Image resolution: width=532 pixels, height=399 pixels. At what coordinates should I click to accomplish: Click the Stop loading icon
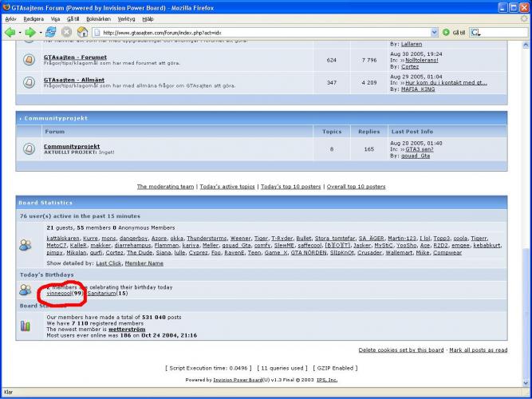(x=66, y=33)
